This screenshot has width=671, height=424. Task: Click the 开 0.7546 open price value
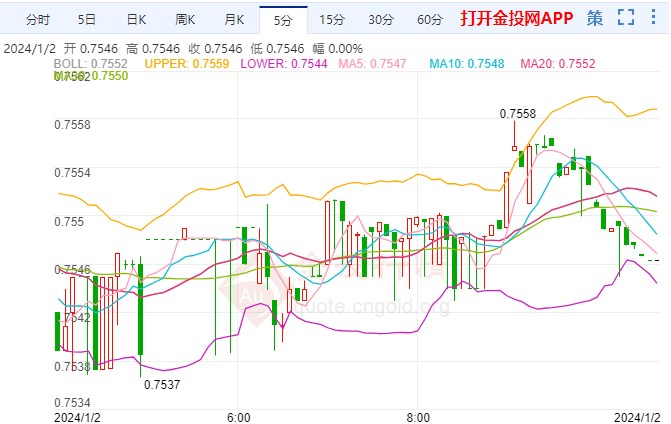[91, 49]
